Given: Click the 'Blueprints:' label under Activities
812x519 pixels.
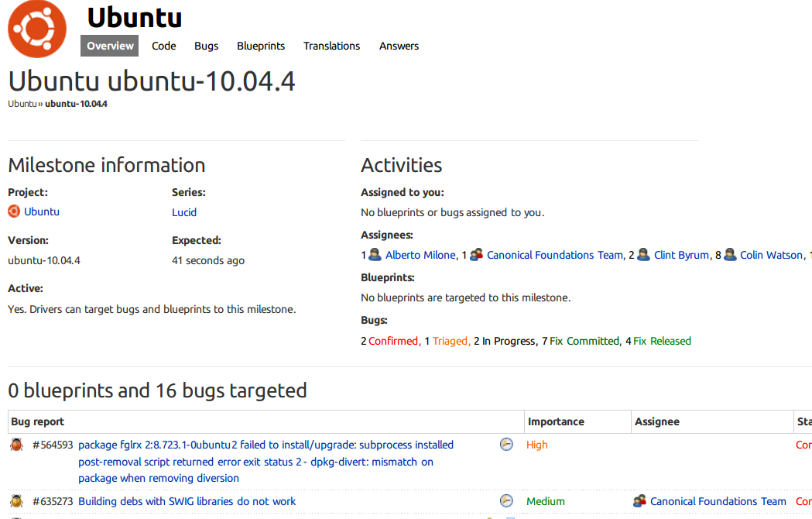Looking at the screenshot, I should click(388, 277).
